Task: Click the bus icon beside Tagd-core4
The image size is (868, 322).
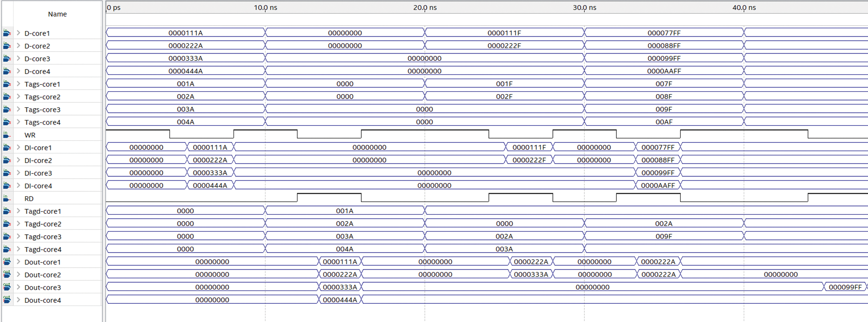Action: point(7,249)
